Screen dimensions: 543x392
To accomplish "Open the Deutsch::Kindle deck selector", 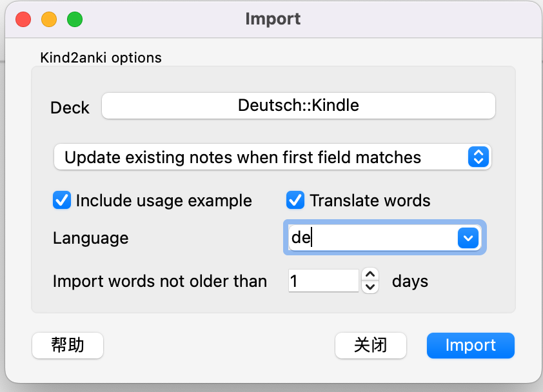I will [298, 106].
